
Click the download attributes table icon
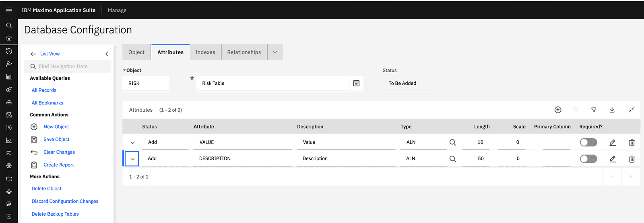pos(612,110)
